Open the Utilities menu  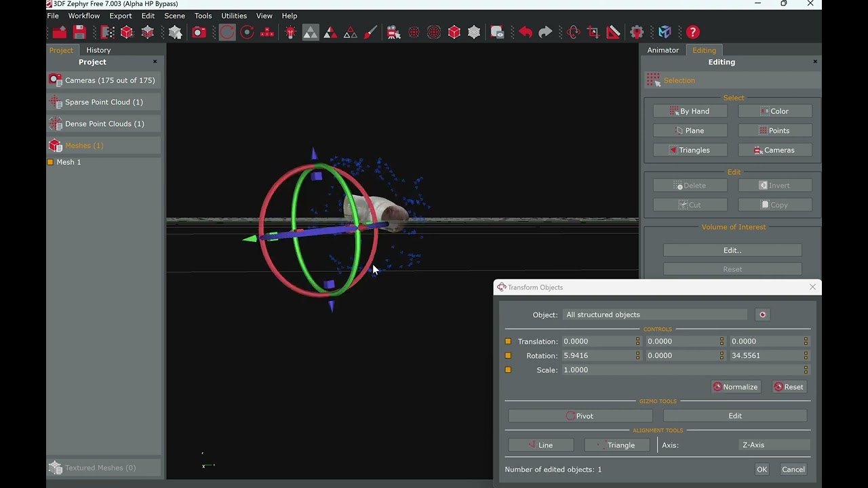pos(234,16)
